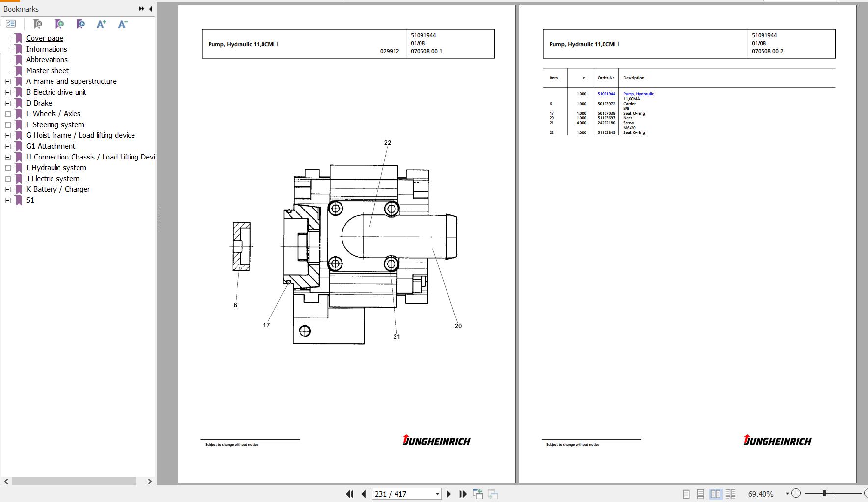Select D Brake bookmark label
Screen dimensions: 868x502
39,103
